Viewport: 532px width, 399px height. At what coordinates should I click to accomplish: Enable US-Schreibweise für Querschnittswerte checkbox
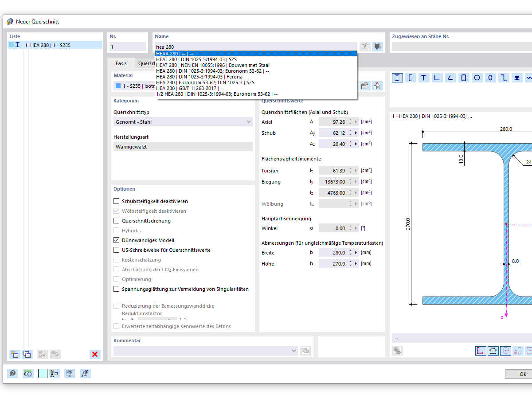tap(117, 250)
